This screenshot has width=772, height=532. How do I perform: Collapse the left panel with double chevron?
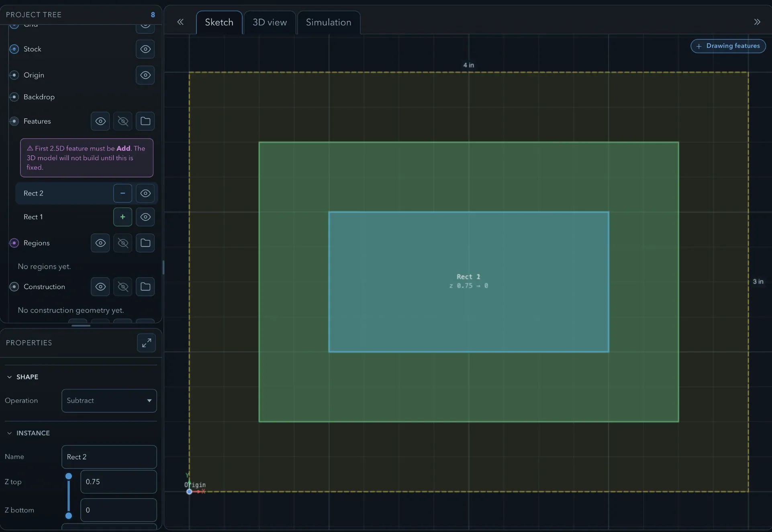point(180,22)
